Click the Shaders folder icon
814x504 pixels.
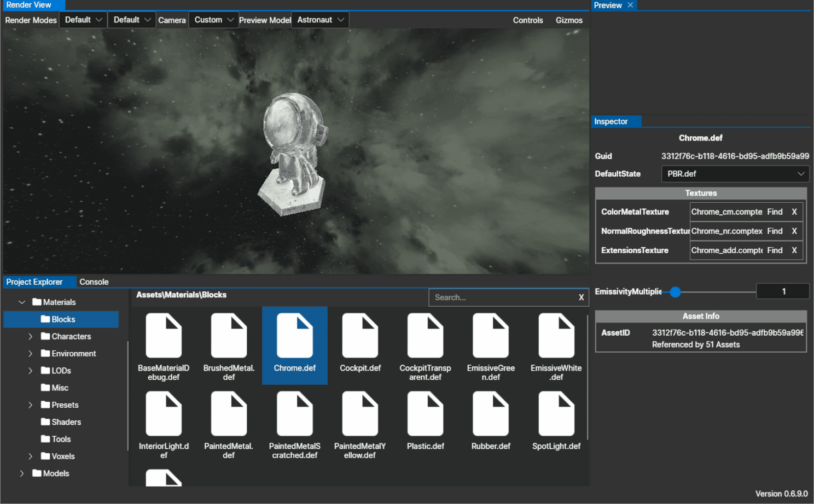[x=45, y=422]
